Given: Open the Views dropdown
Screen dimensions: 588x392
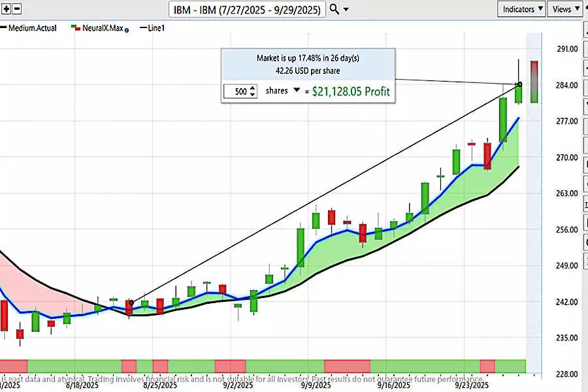Looking at the screenshot, I should pos(566,9).
